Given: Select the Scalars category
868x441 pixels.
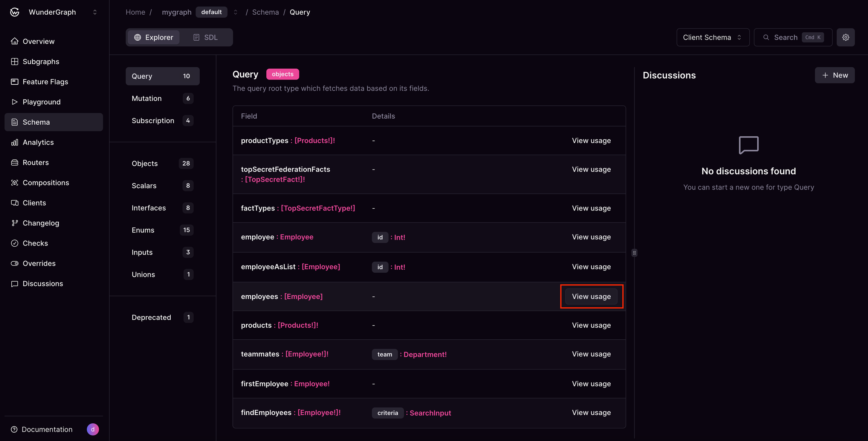Looking at the screenshot, I should coord(162,186).
